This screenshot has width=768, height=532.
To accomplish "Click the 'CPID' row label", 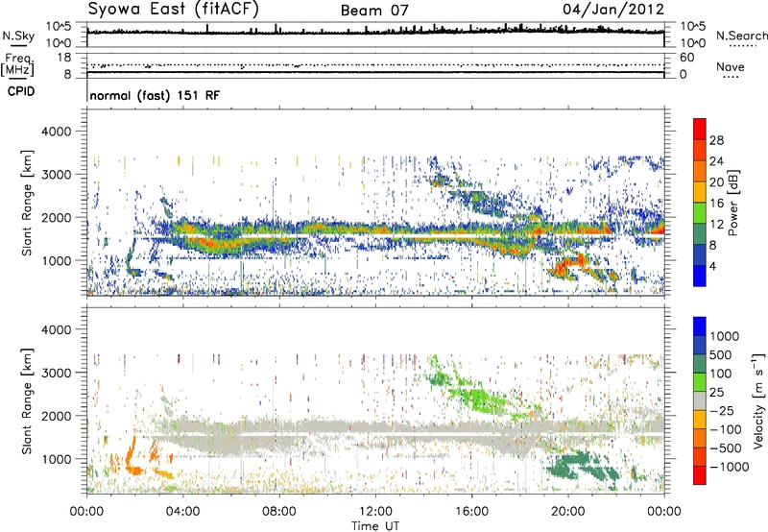I will point(20,91).
